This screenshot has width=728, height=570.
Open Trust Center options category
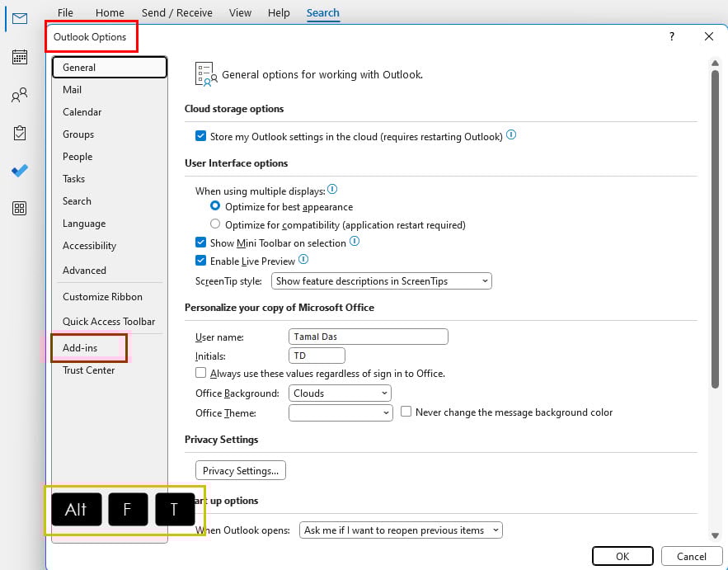coord(110,370)
